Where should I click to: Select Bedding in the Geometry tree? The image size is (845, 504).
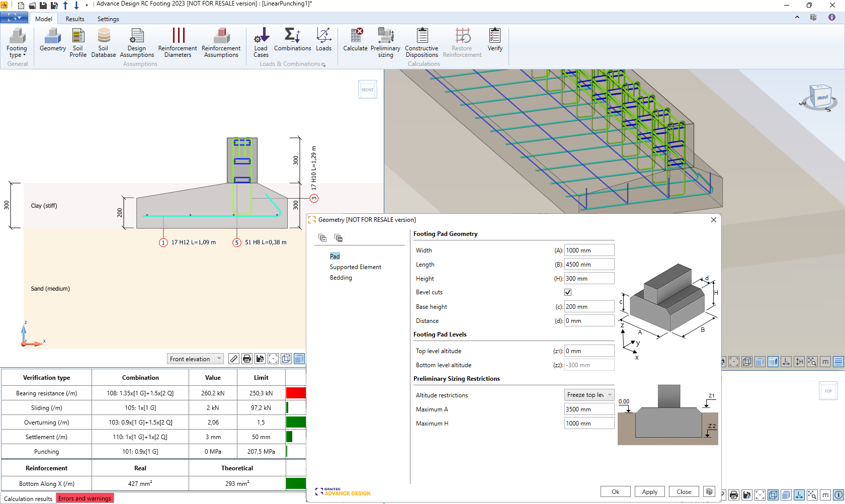click(341, 278)
